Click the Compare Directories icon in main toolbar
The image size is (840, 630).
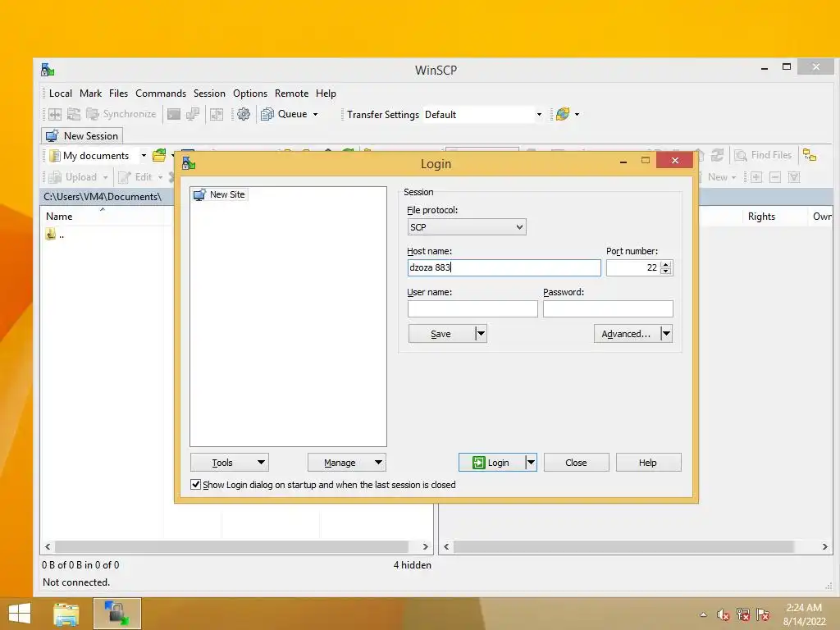point(55,114)
